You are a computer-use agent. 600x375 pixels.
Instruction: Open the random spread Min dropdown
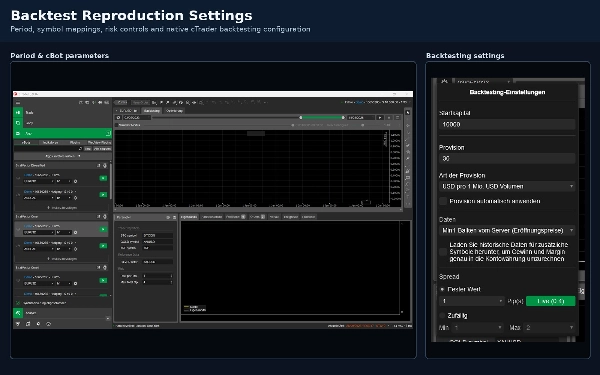click(478, 328)
